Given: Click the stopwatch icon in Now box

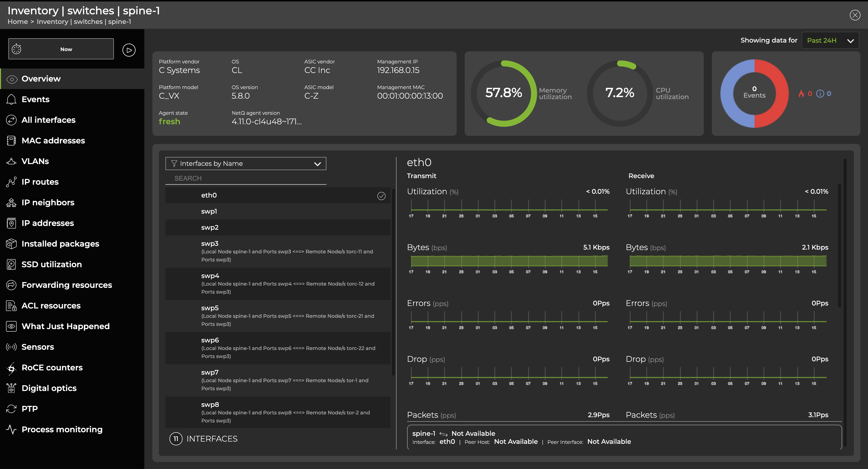Looking at the screenshot, I should click(17, 49).
